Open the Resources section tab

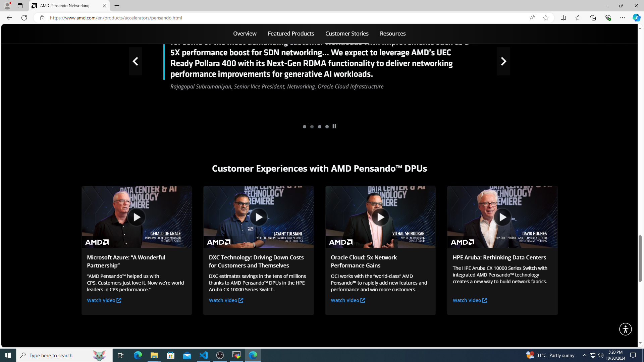tap(392, 34)
